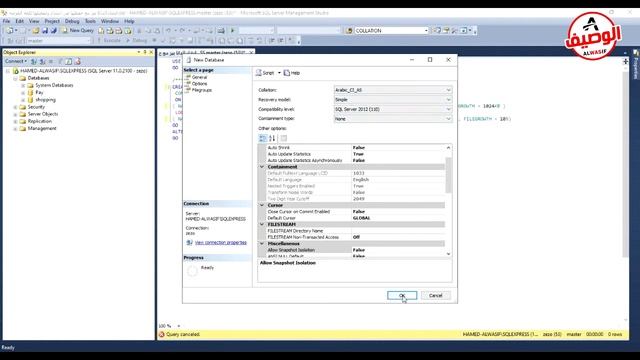
Task: Open the Connect dropdown in Object Explorer
Action: [x=16, y=61]
